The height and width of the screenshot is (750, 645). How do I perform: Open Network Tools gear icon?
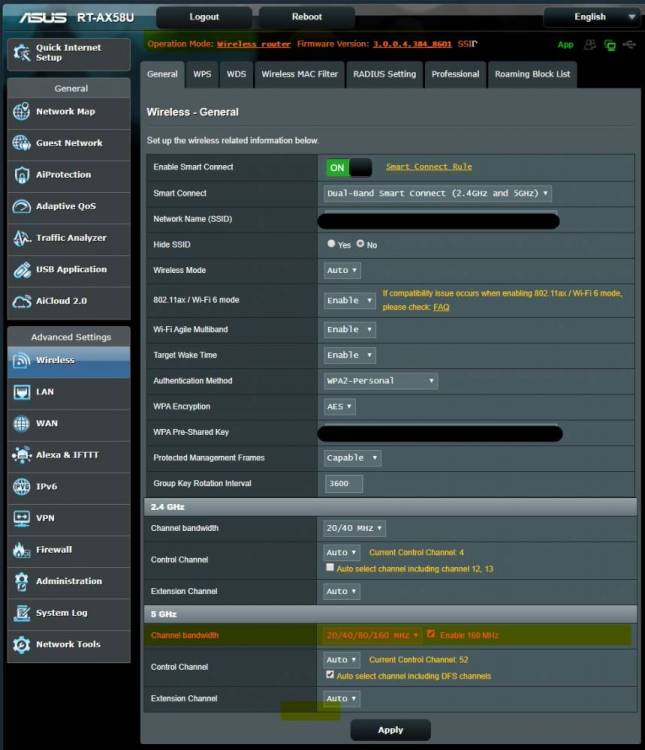pyautogui.click(x=22, y=644)
